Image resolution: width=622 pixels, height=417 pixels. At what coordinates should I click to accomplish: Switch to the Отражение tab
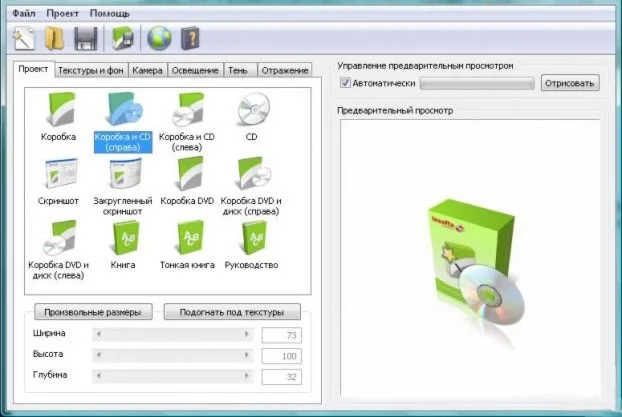coord(285,71)
